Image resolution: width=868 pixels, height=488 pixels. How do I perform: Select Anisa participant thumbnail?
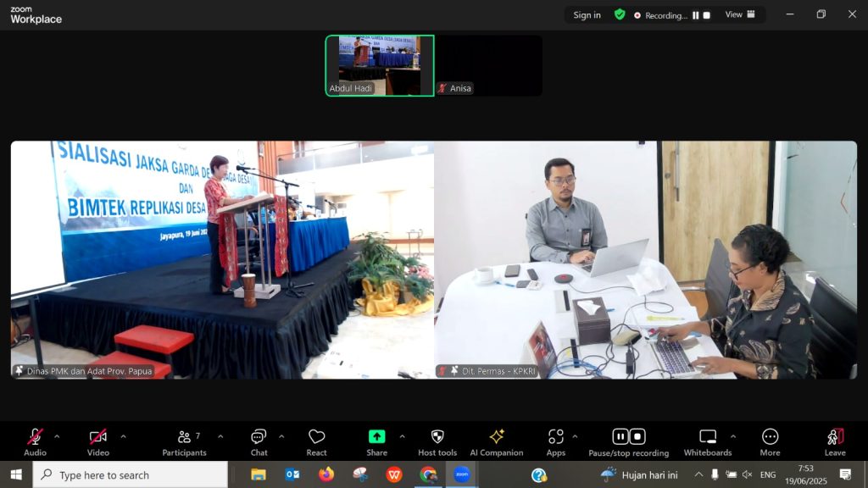[489, 65]
